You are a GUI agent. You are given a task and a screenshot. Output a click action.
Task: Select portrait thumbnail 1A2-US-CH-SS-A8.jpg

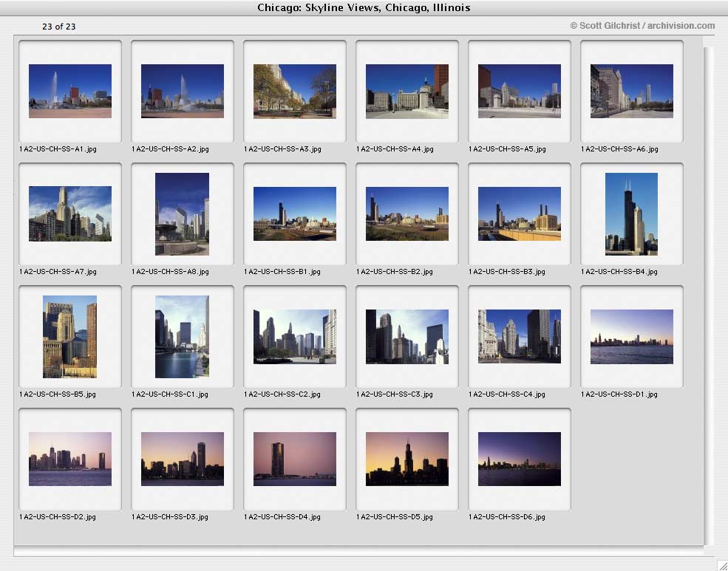182,213
